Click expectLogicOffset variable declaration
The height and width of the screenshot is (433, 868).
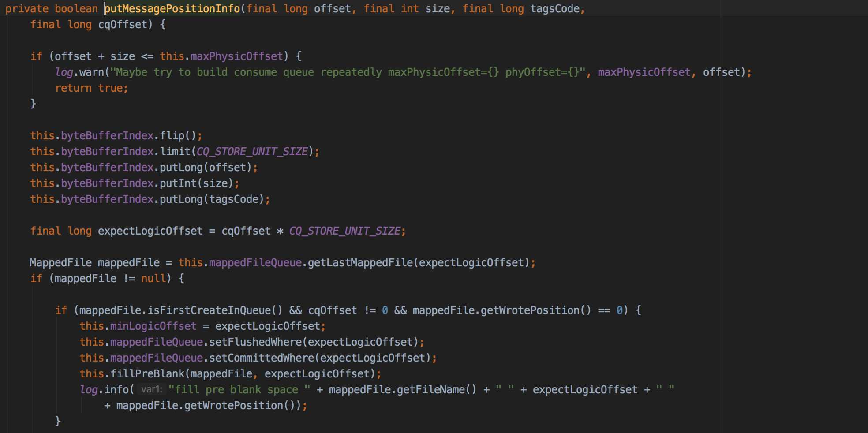150,231
